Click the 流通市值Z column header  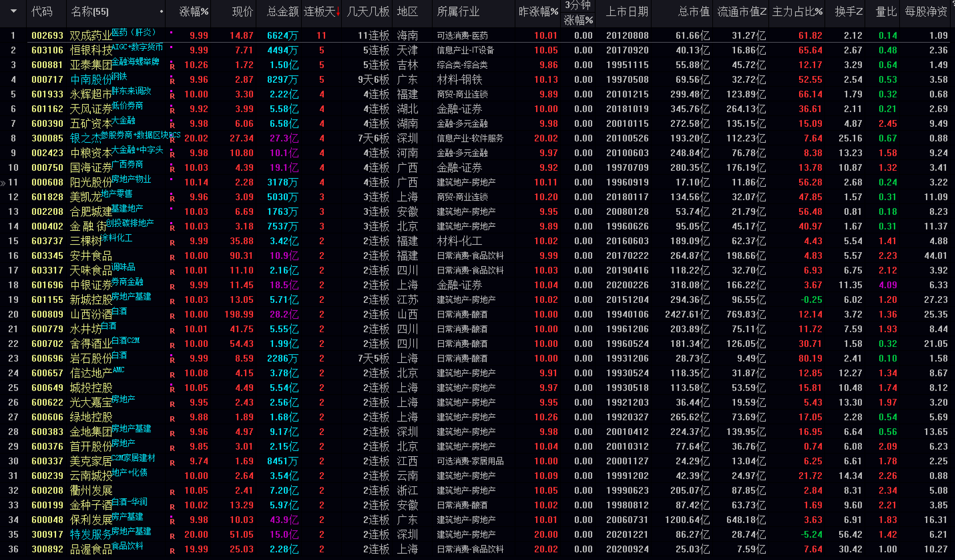click(742, 12)
